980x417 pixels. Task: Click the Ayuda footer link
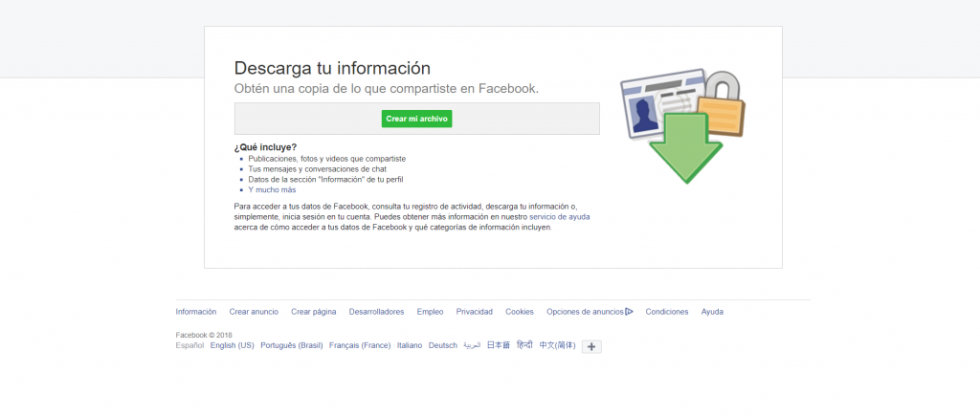pyautogui.click(x=712, y=312)
